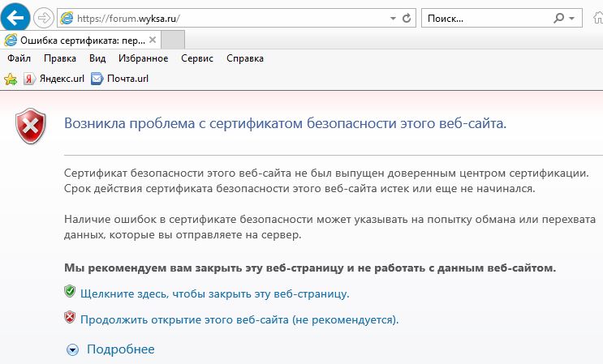Viewport: 603px width, 364px height.
Task: Expand the Подробнее details arrow
Action: pyautogui.click(x=72, y=349)
